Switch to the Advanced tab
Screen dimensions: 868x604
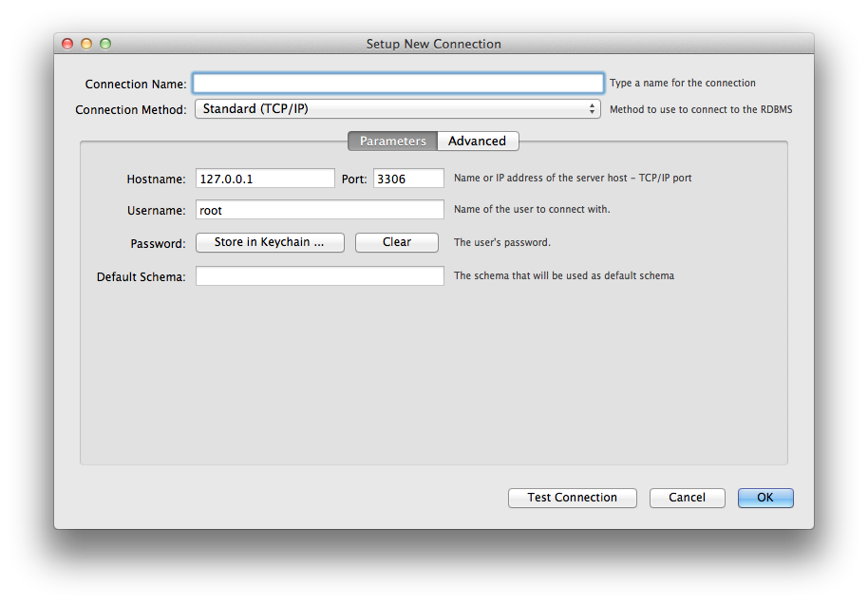click(478, 142)
